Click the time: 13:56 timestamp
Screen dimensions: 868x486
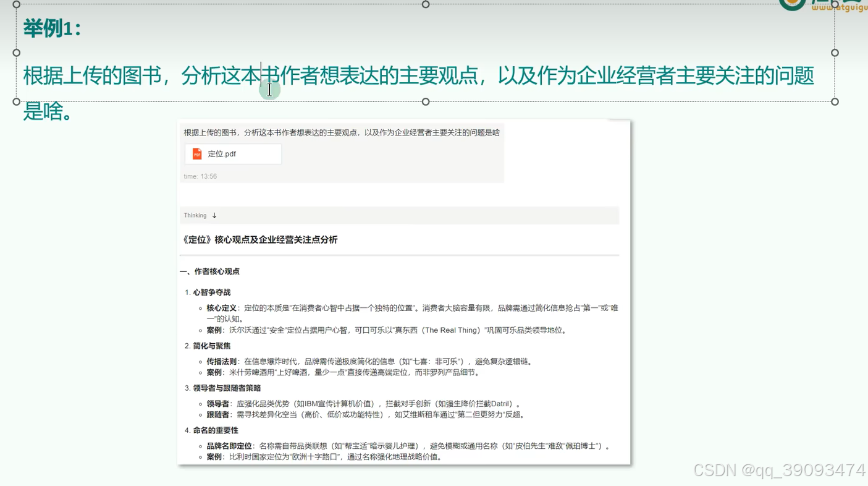click(200, 177)
